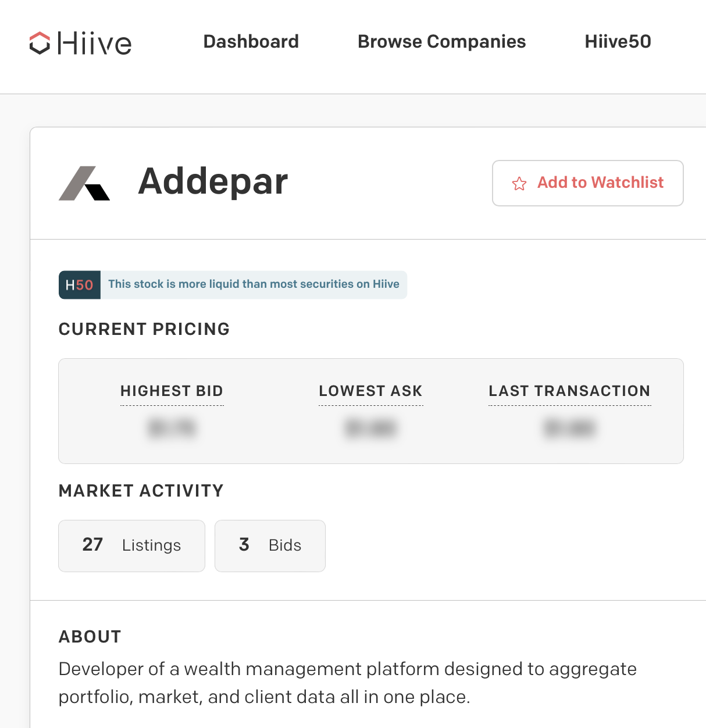Click the liquidity notice text beside H50
The image size is (706, 728).
[x=254, y=284]
